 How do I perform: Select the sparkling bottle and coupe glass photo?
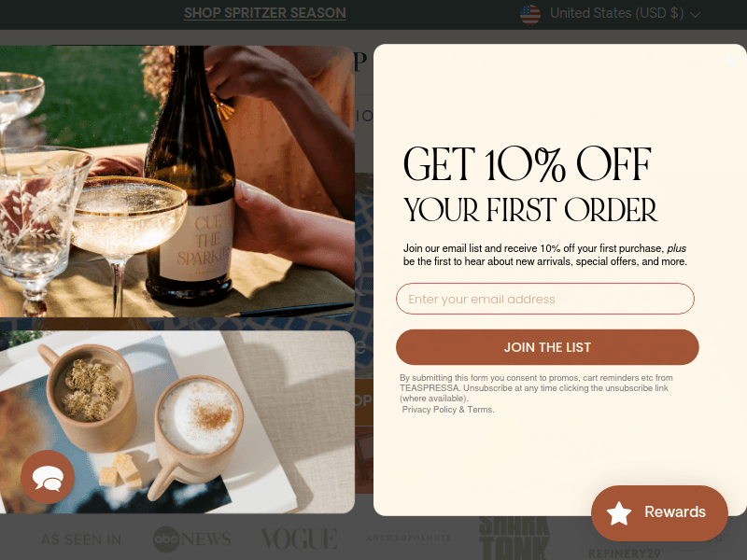pos(177,181)
